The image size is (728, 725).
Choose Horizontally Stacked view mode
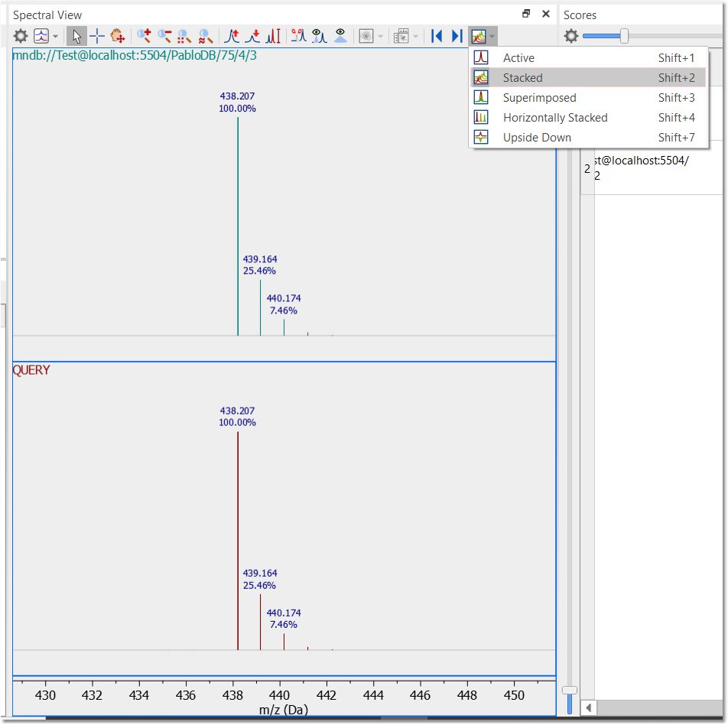coord(588,118)
